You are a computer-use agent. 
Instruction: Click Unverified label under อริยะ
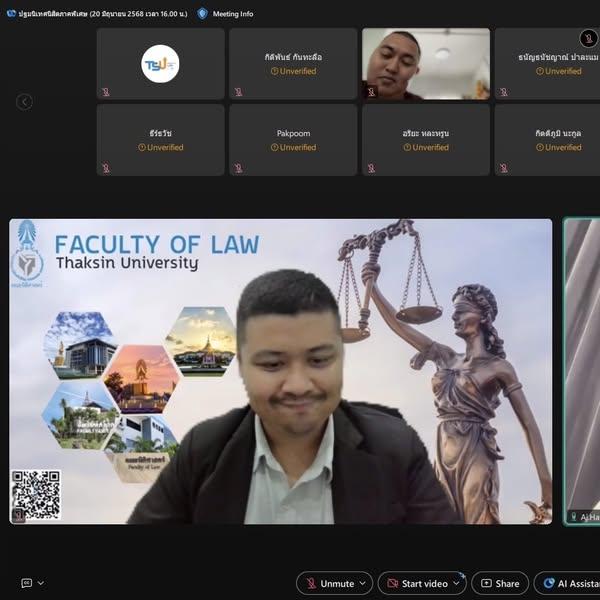pyautogui.click(x=426, y=147)
